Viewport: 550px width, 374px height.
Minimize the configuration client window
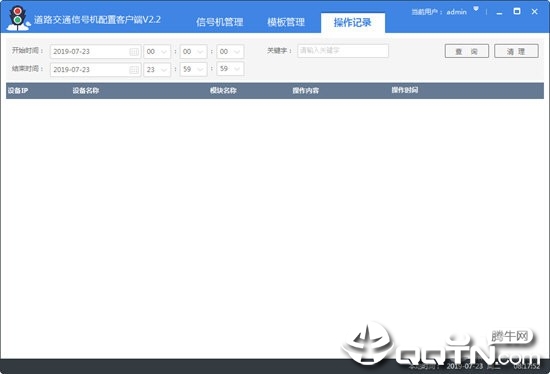[x=499, y=13]
